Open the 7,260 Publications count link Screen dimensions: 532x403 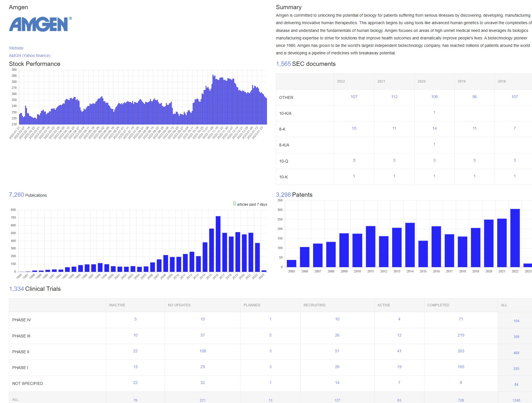point(16,195)
